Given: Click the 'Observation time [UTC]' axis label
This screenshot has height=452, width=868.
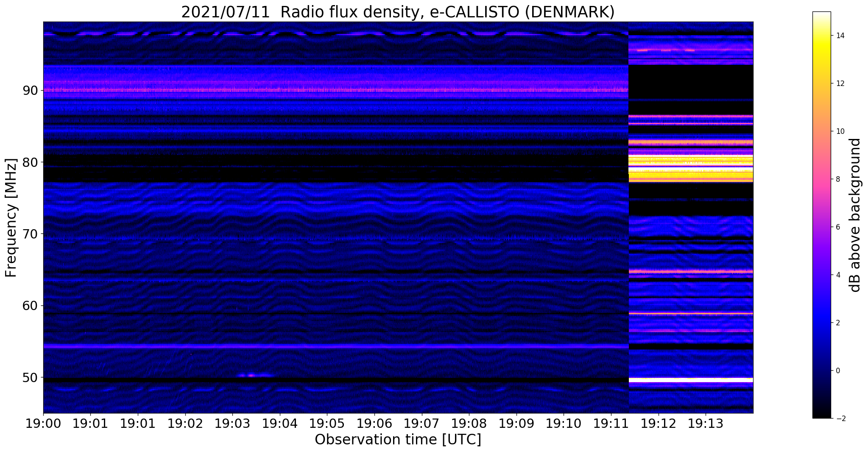Looking at the screenshot, I should (x=398, y=440).
